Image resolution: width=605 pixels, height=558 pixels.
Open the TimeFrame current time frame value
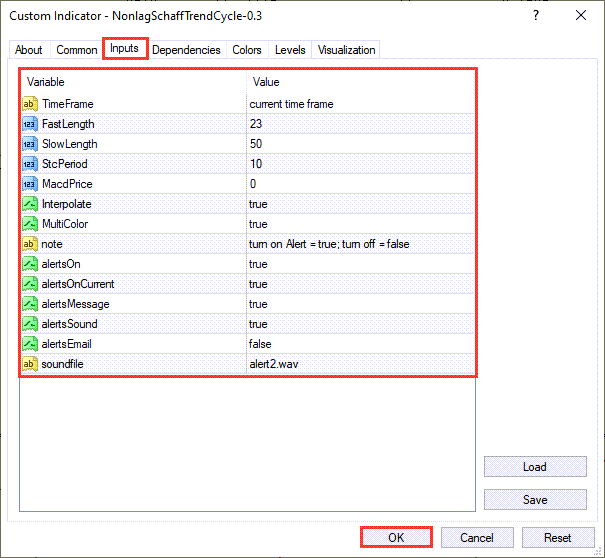click(360, 104)
